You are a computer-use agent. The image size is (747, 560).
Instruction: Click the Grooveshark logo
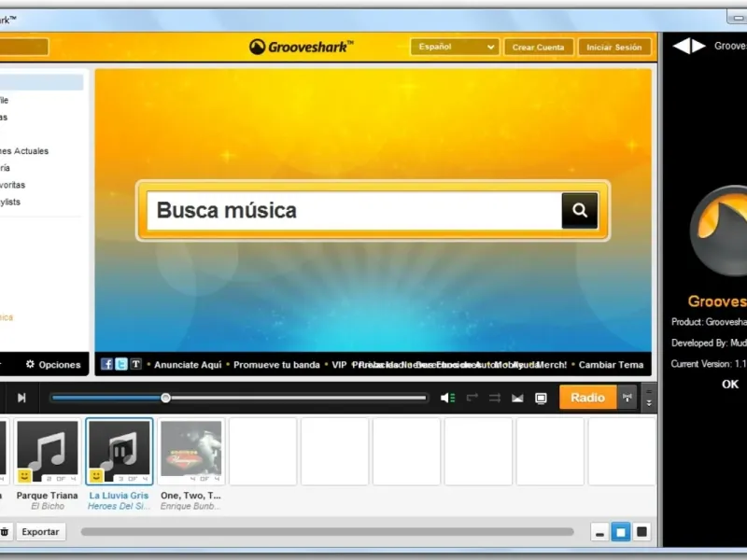point(301,47)
